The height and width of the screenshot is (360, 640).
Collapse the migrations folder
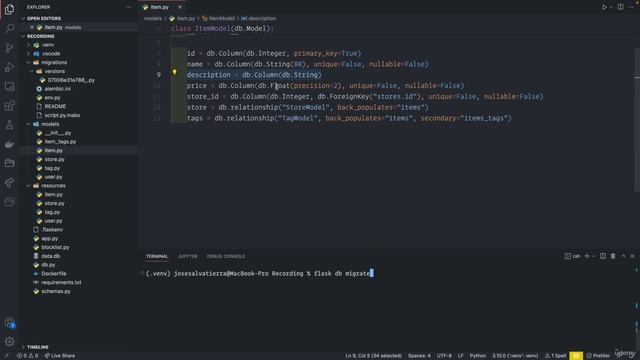tap(54, 62)
